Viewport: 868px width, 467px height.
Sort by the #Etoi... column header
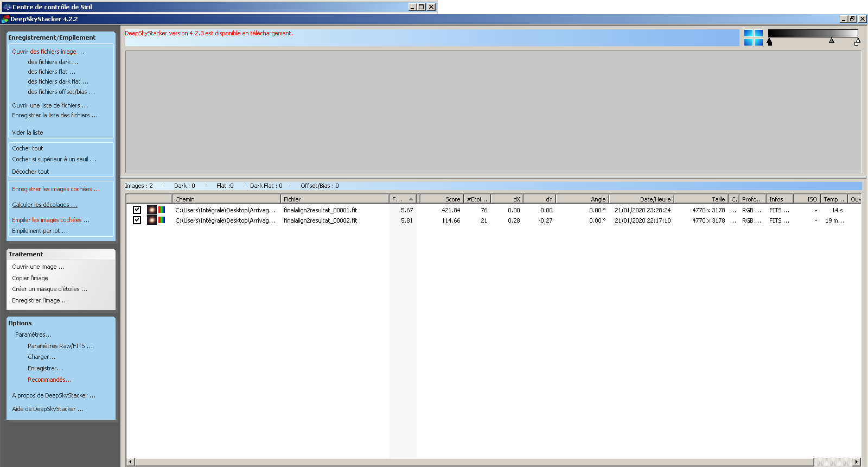pos(476,199)
